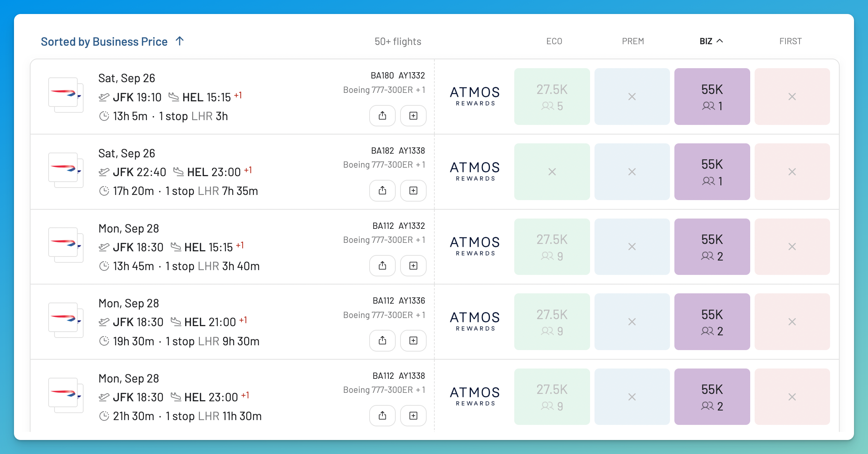The width and height of the screenshot is (868, 454).
Task: Share the BA112 AY1332 flight
Action: tap(382, 266)
